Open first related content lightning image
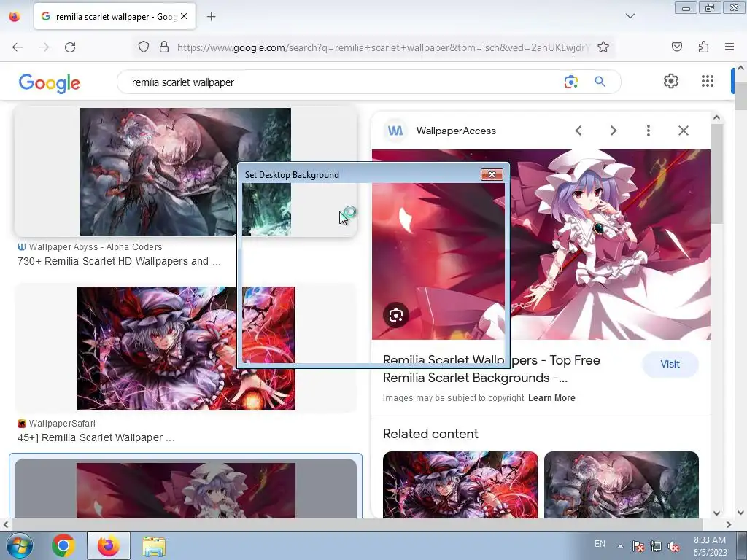Screen dimensions: 747x560 [x=460, y=485]
